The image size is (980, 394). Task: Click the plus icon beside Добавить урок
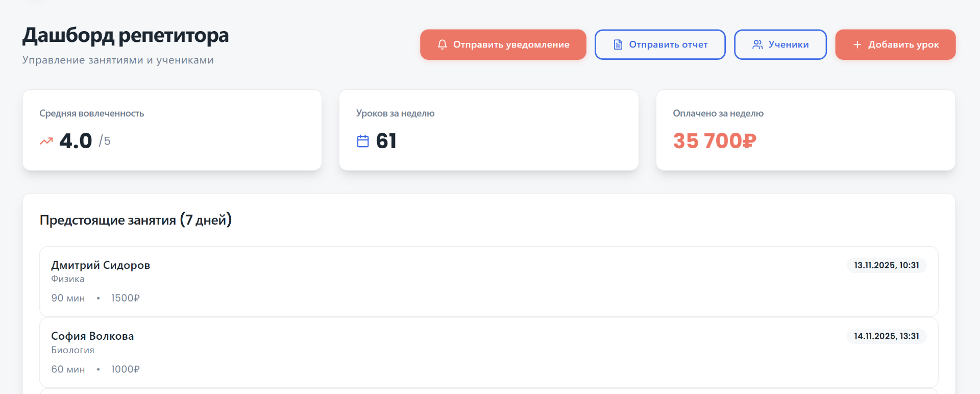click(x=857, y=44)
